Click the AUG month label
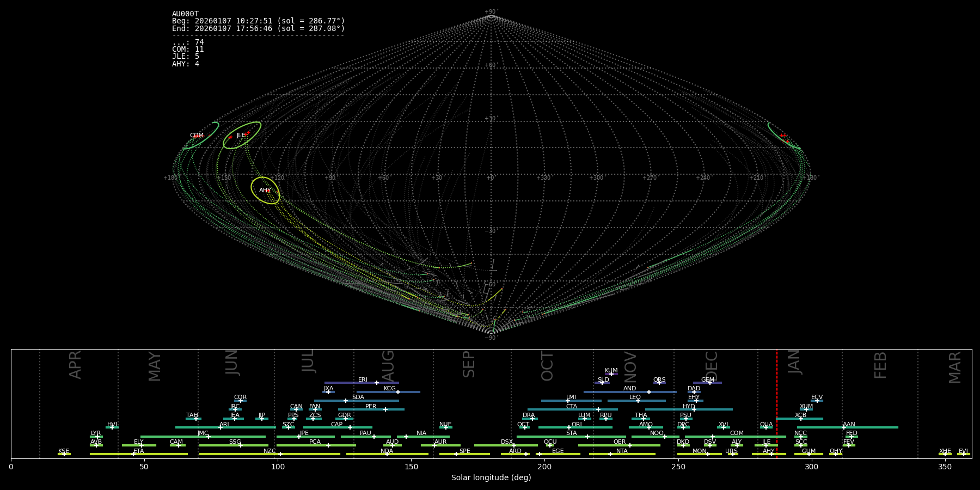Screen dimensions: 980x490 coord(388,365)
